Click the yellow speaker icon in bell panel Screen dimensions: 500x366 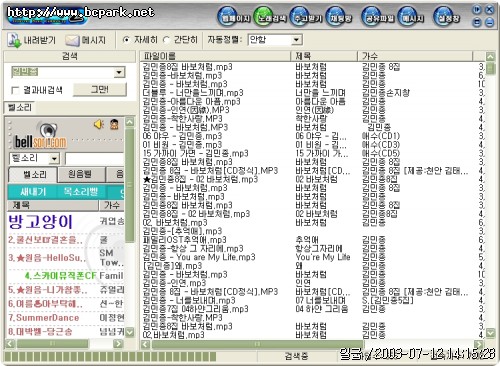[98, 124]
